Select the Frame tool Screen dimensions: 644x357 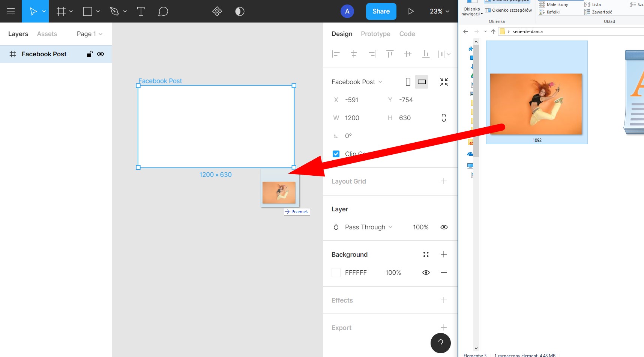(x=61, y=11)
